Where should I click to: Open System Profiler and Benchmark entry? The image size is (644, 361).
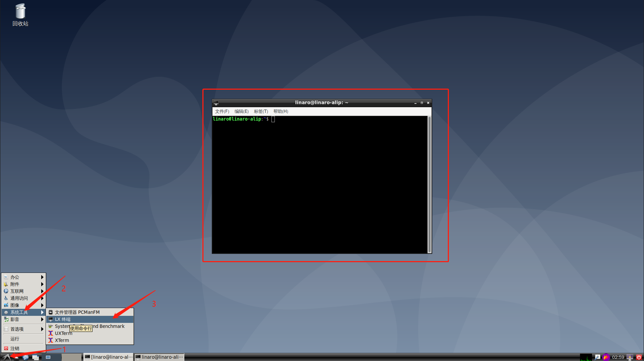tap(90, 326)
